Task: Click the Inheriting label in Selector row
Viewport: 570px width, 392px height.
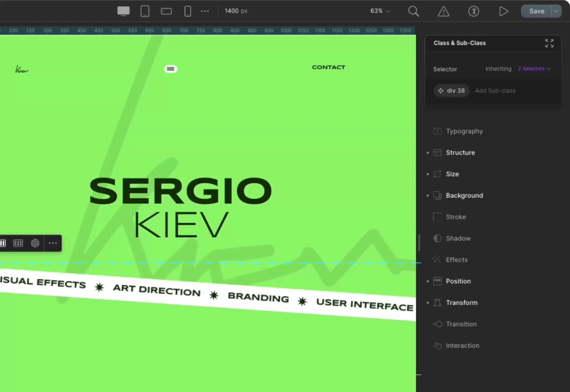Action: click(x=498, y=69)
